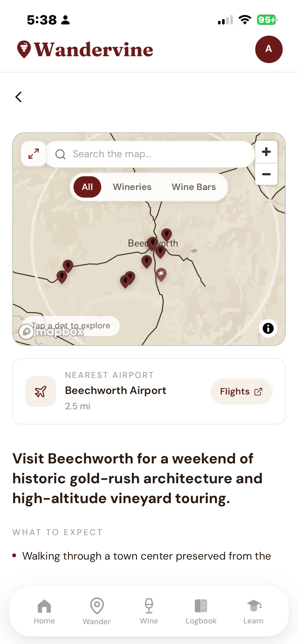
Task: Tap the light-red star map pin
Action: pyautogui.click(x=161, y=274)
